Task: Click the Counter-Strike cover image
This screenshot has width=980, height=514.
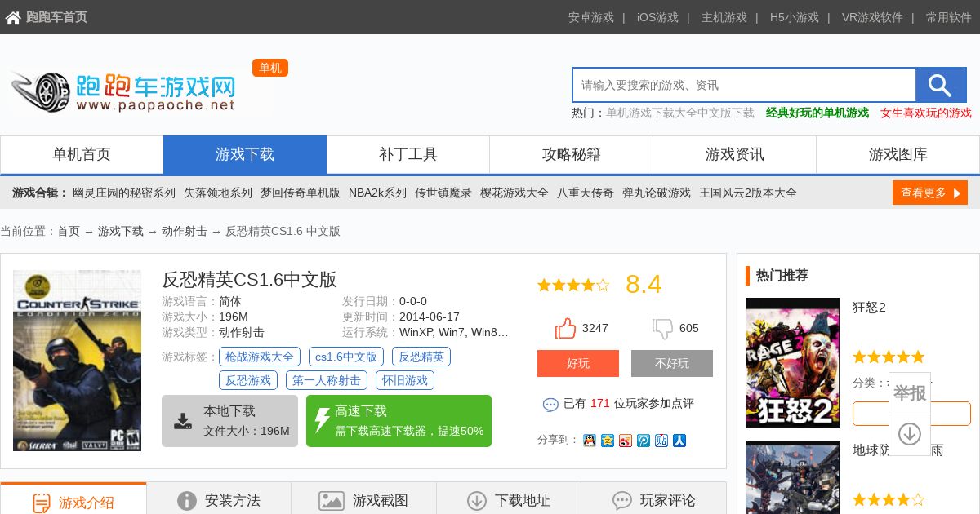Action: click(77, 361)
